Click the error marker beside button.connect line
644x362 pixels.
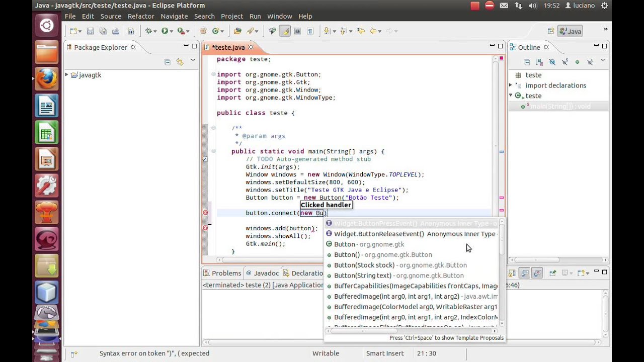(x=205, y=213)
